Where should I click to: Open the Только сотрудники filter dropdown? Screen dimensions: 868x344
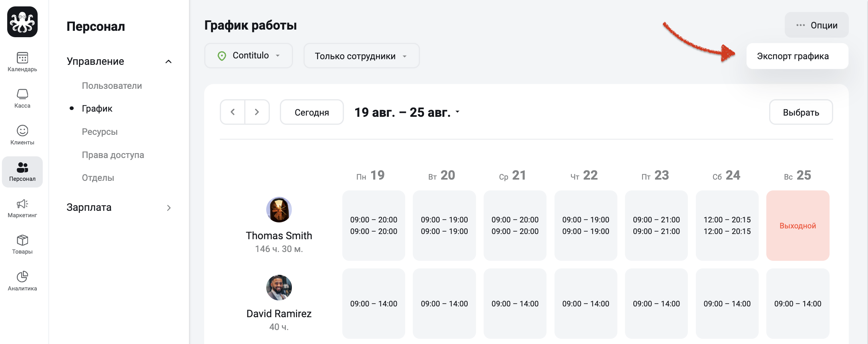(x=362, y=56)
